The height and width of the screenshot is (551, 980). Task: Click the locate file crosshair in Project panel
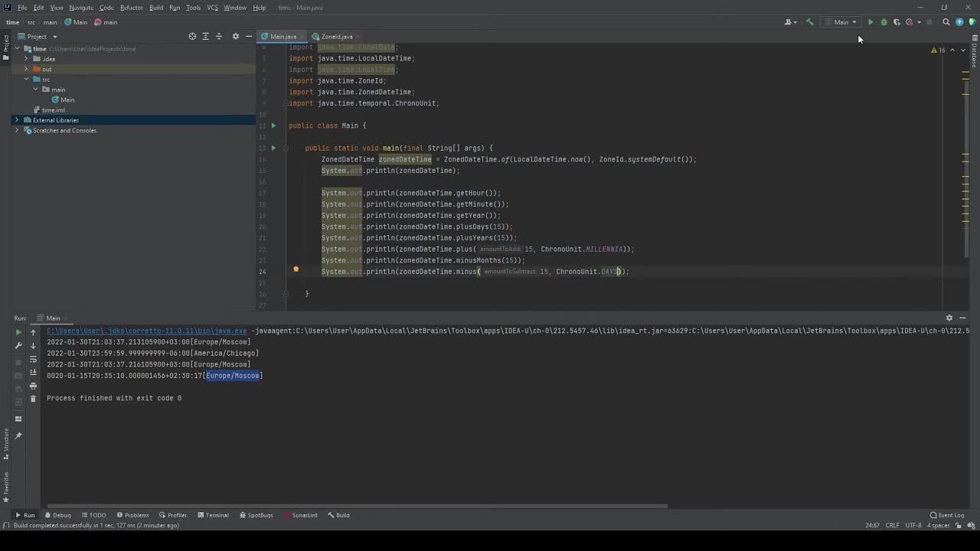pos(192,37)
